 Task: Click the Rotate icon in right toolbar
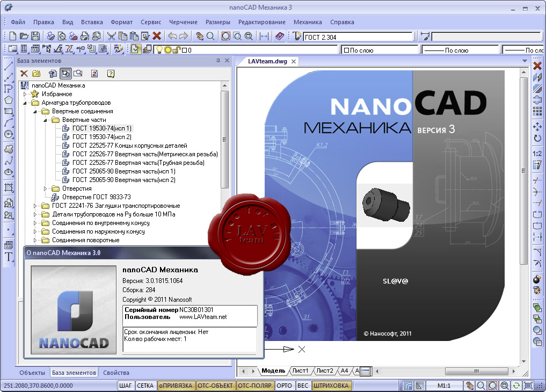[x=537, y=138]
